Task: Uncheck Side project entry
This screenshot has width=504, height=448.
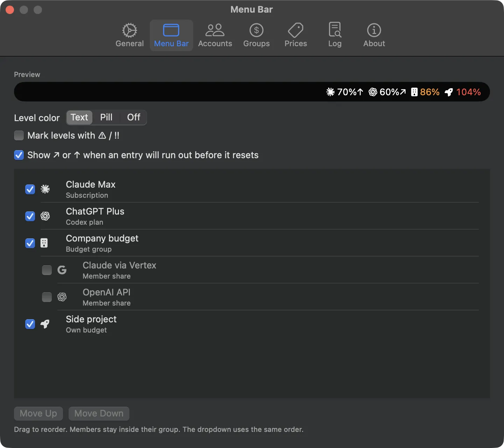Action: [30, 324]
